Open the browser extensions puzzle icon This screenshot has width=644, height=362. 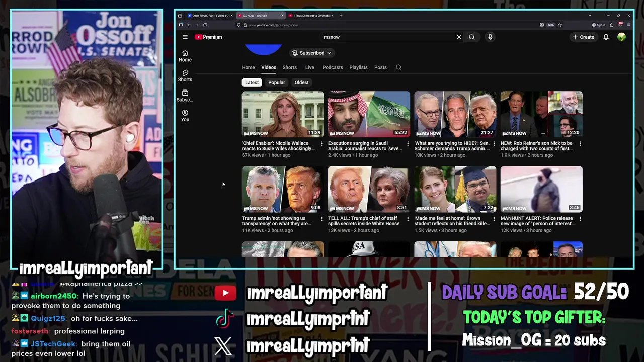[x=612, y=25]
